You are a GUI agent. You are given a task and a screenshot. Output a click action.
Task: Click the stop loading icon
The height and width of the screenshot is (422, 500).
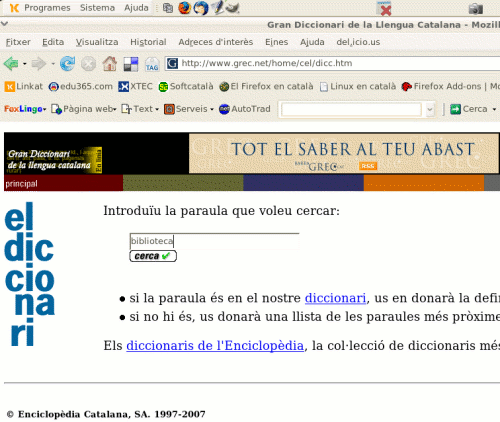pyautogui.click(x=88, y=63)
